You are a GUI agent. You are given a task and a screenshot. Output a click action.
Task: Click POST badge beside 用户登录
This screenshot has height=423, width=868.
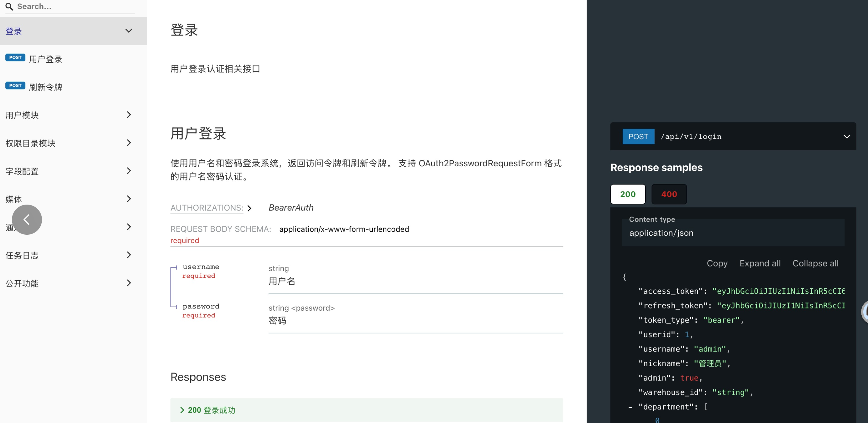(x=15, y=57)
